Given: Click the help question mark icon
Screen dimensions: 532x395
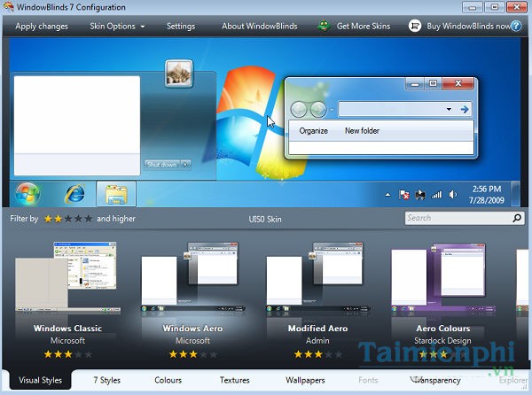Looking at the screenshot, I should 516,26.
